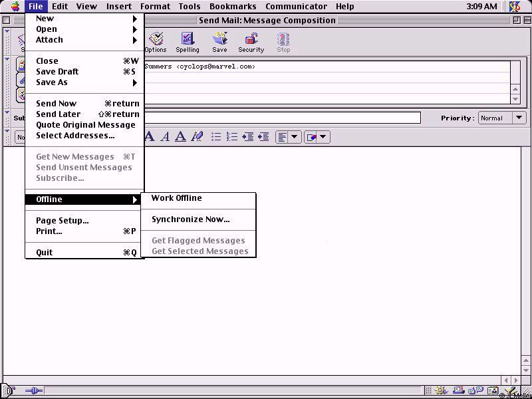Choose Select Addresses... from the File menu
Screen dimensions: 532x399
pyautogui.click(x=85, y=136)
